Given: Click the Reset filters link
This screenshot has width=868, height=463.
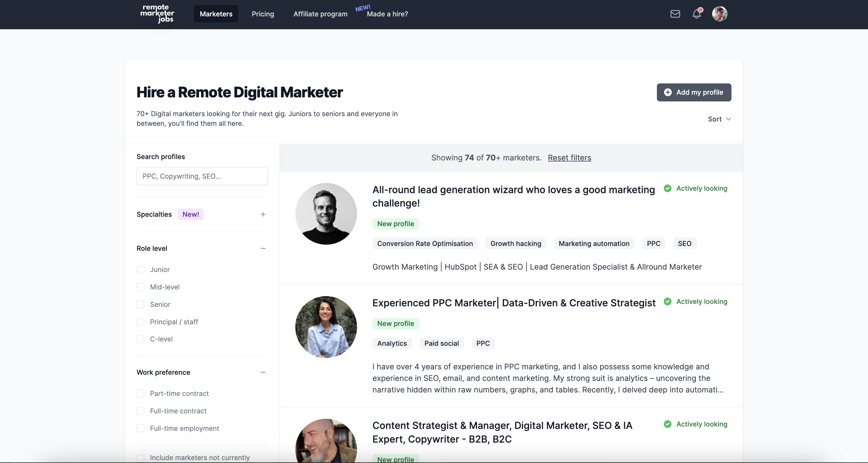Looking at the screenshot, I should (569, 158).
